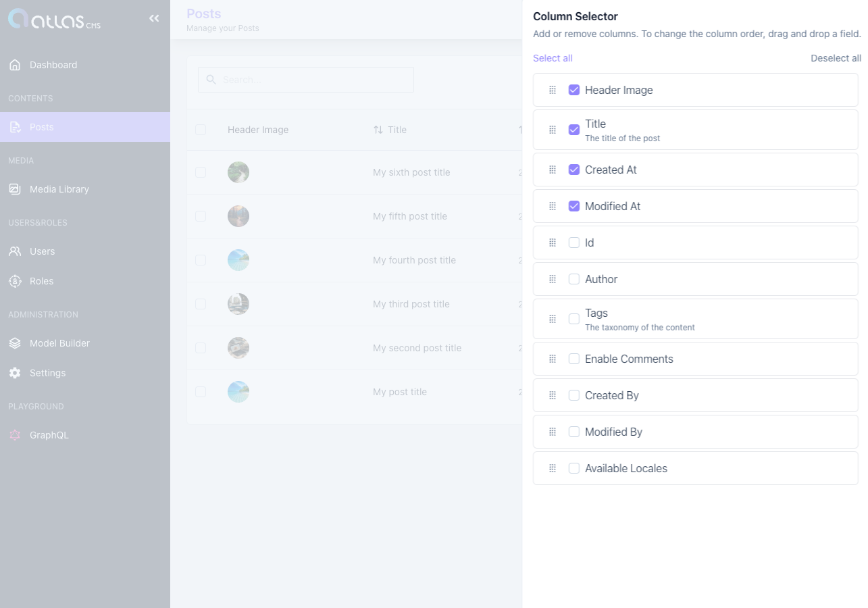The height and width of the screenshot is (608, 868).
Task: Check the Enable Comments column checkbox
Action: 574,359
